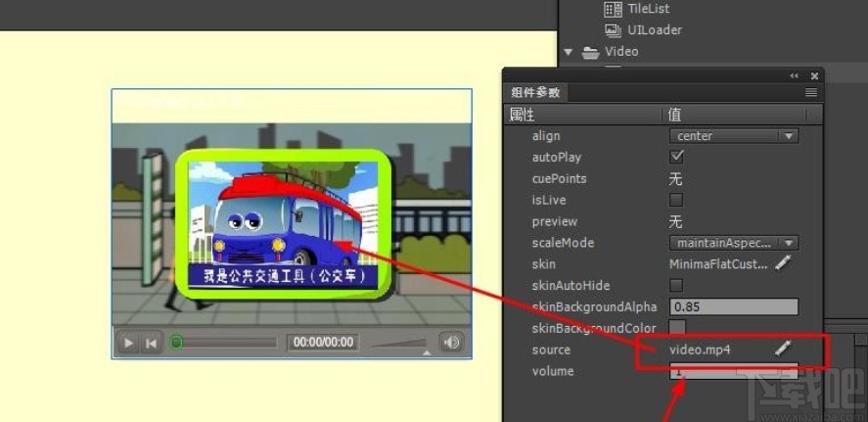This screenshot has height=422, width=868.
Task: Click the blue bus video thumbnail on stage
Action: [x=283, y=224]
